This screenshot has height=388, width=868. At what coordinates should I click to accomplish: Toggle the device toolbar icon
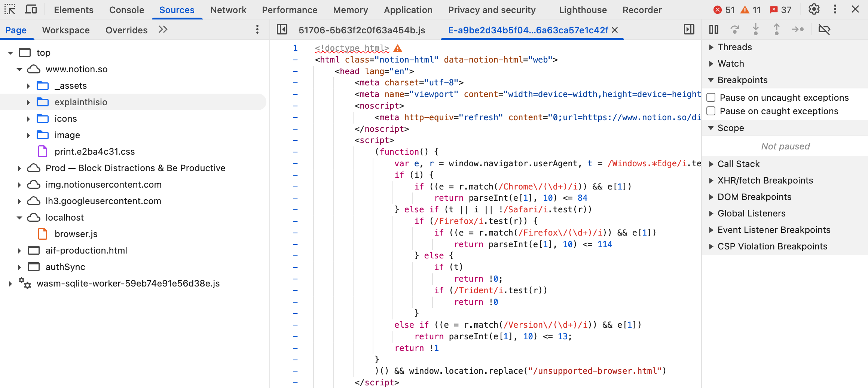pyautogui.click(x=31, y=9)
